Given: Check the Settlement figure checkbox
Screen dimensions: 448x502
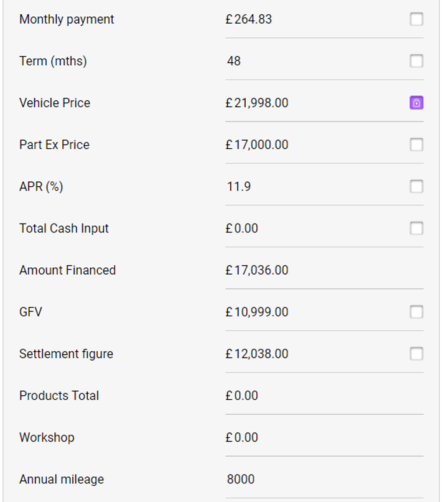Looking at the screenshot, I should click(x=416, y=353).
